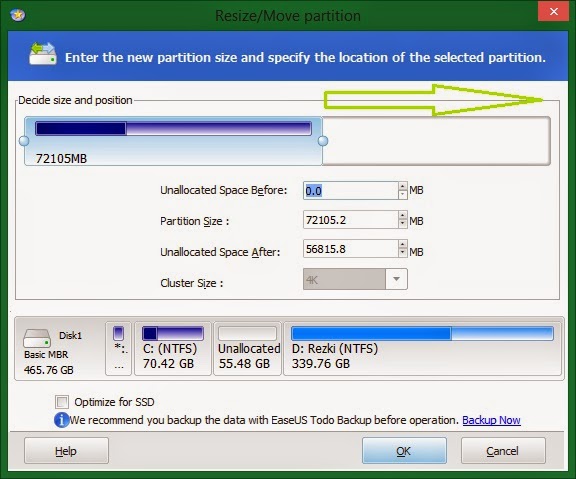The height and width of the screenshot is (479, 576).
Task: Select the Unallocated 55.48 GB block
Action: point(248,348)
